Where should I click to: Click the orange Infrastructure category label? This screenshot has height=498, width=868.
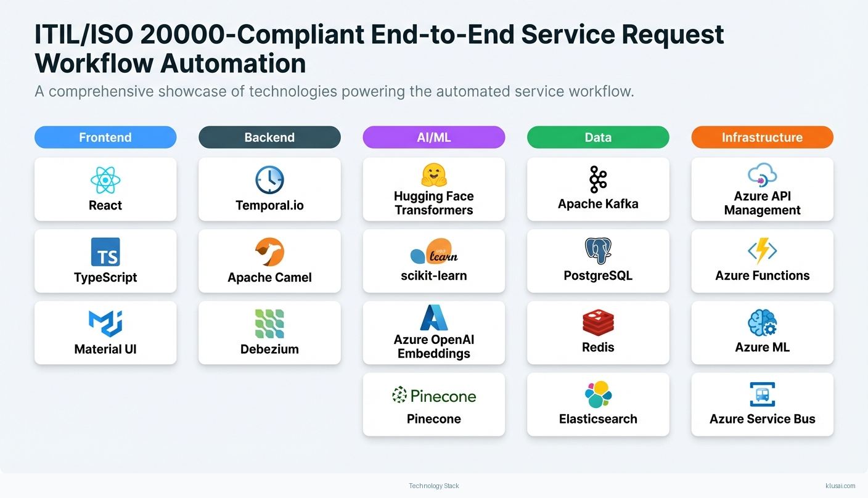(762, 137)
